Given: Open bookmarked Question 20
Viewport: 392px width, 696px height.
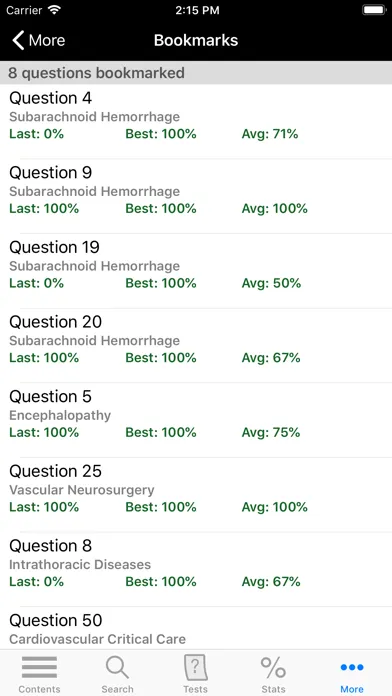Looking at the screenshot, I should coord(196,345).
